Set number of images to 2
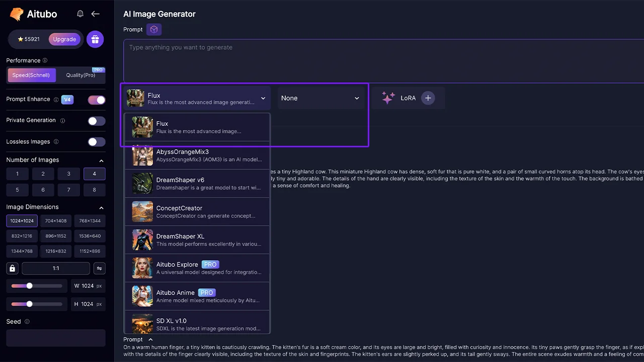644x362 pixels. (x=43, y=174)
